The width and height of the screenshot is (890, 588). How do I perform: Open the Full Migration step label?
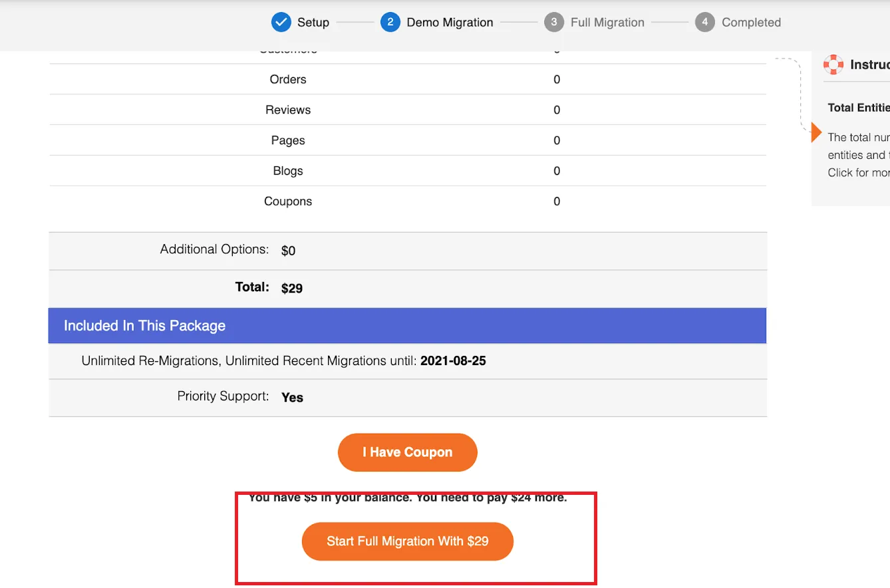[x=607, y=22]
